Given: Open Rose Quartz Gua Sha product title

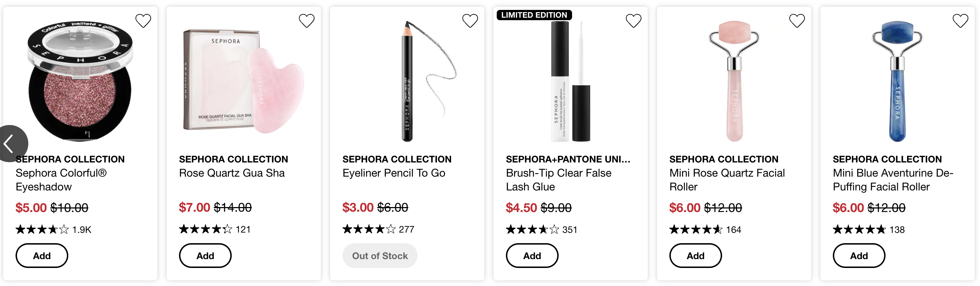Looking at the screenshot, I should [x=232, y=173].
